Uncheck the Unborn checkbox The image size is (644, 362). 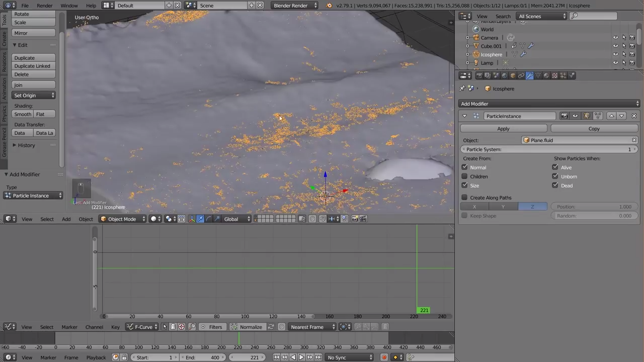coord(555,176)
